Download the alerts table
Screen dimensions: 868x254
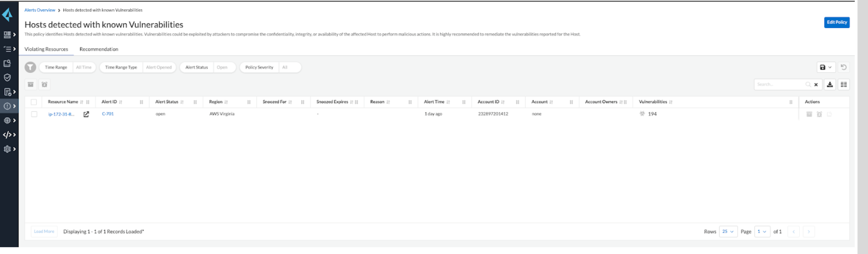pyautogui.click(x=829, y=84)
